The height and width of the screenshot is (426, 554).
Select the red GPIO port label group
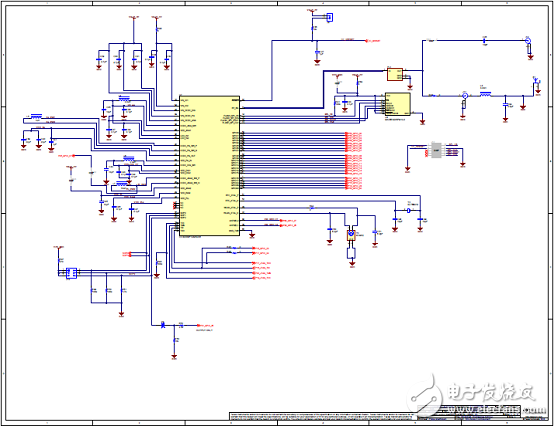(x=354, y=161)
